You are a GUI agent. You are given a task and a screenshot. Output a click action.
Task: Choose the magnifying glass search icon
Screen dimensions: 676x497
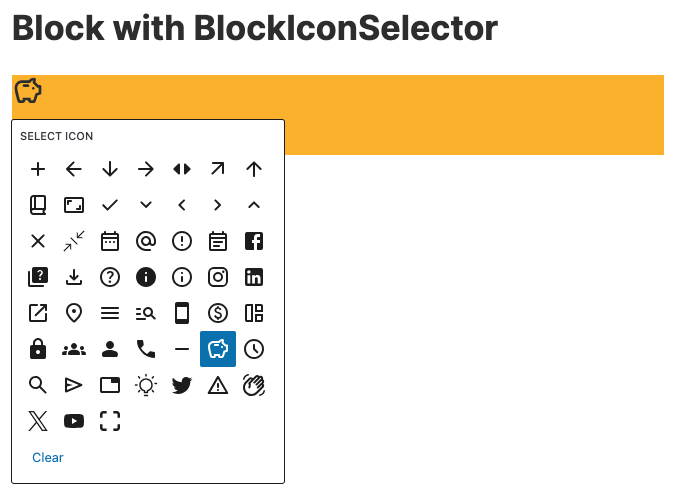pyautogui.click(x=38, y=385)
